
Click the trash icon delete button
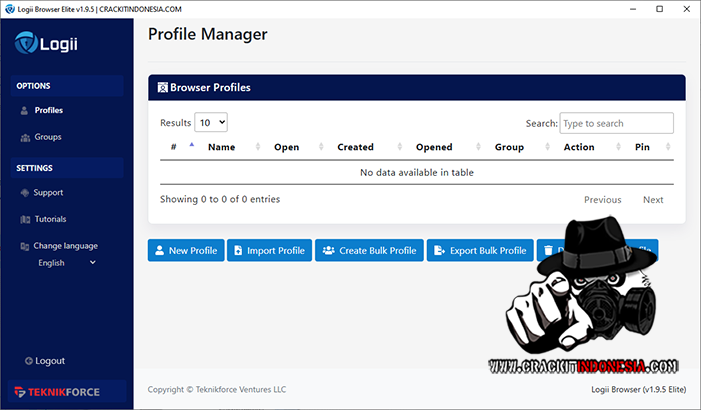549,250
